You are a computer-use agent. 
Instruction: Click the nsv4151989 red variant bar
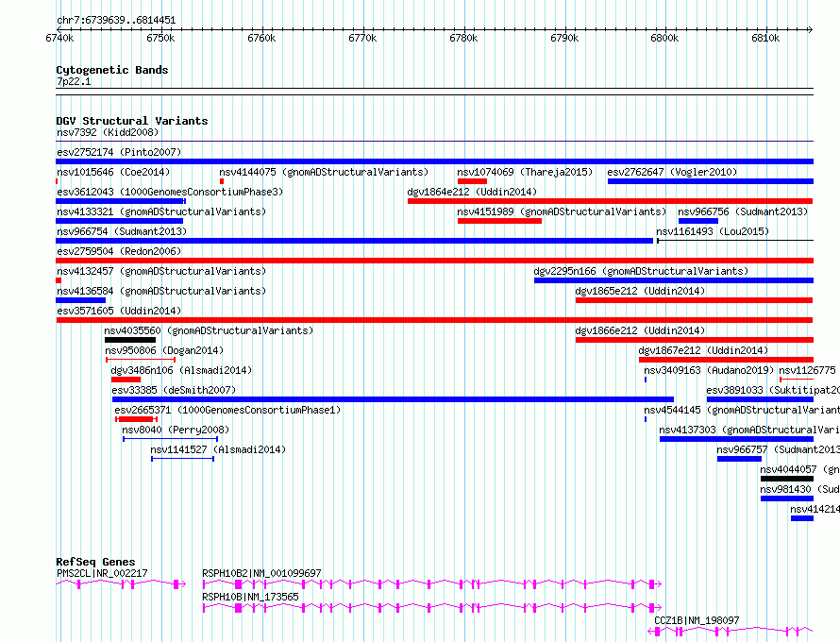500,221
